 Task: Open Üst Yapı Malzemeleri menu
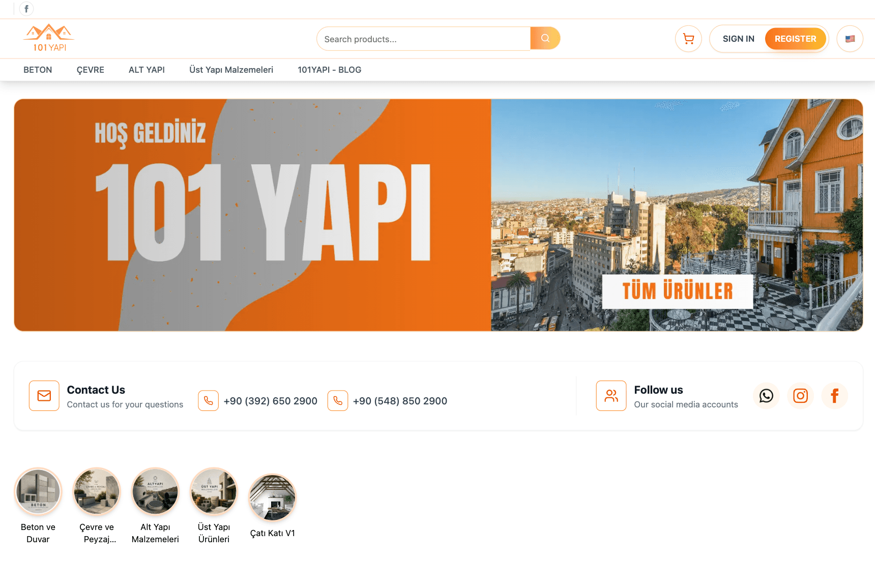pos(231,70)
